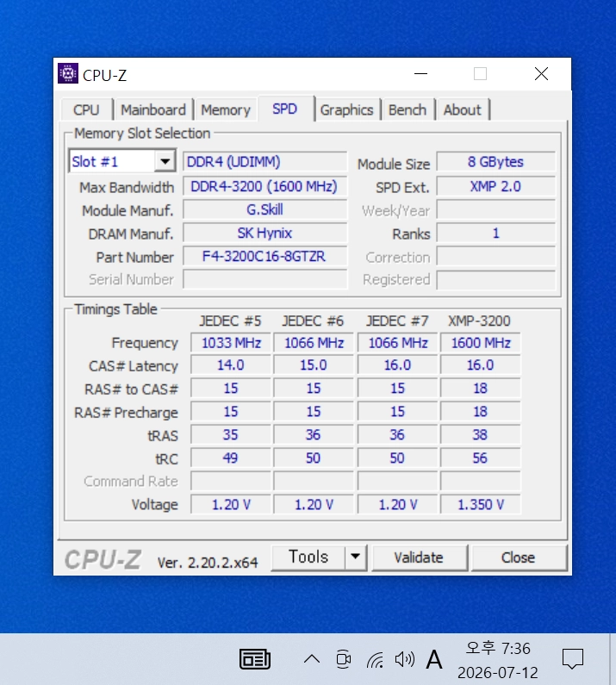The width and height of the screenshot is (616, 685).
Task: Click the JEDEC #7 column header
Action: [x=397, y=321]
